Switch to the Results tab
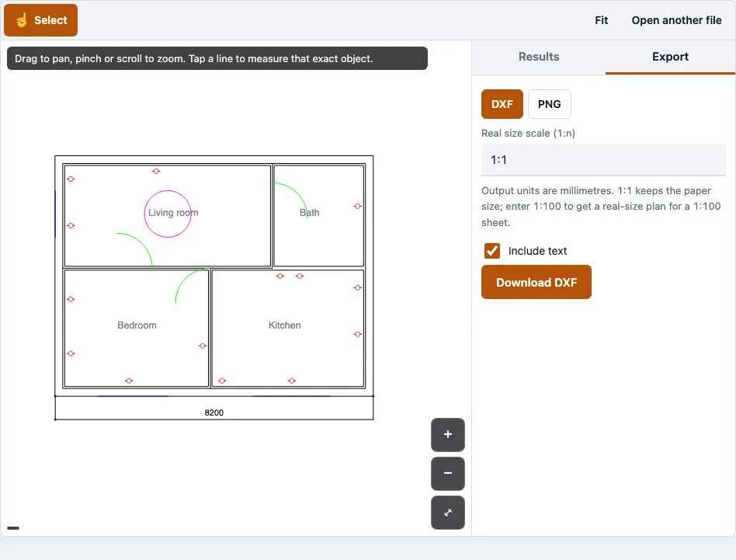Screen dimensions: 736x560 click(x=539, y=57)
